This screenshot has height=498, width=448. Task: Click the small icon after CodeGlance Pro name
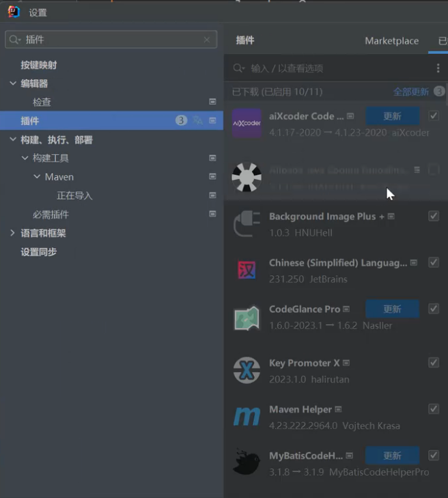tap(346, 309)
